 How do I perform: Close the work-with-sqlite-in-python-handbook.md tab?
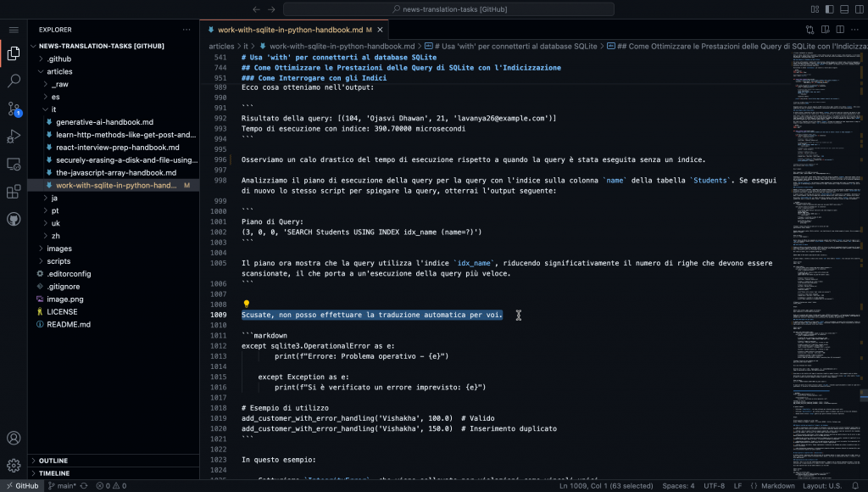[x=380, y=30]
